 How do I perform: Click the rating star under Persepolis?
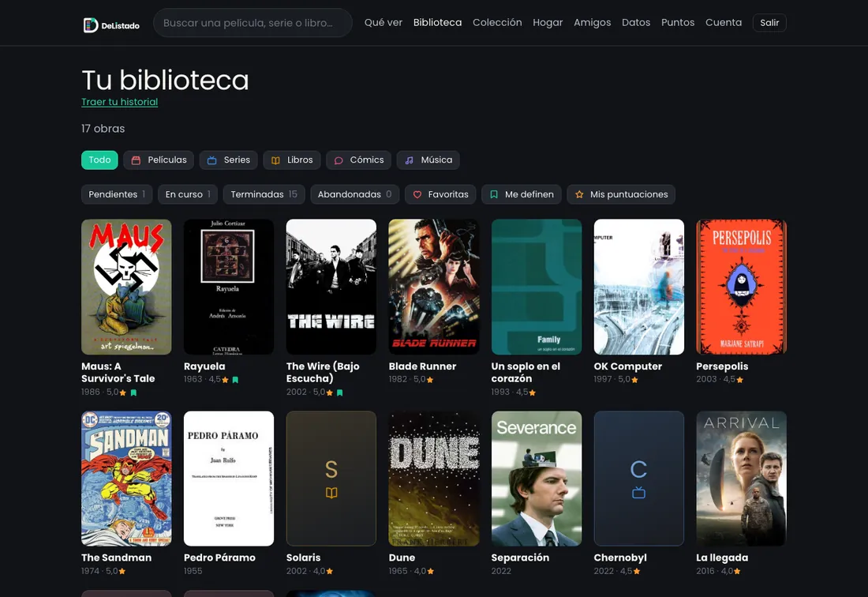[x=740, y=380]
